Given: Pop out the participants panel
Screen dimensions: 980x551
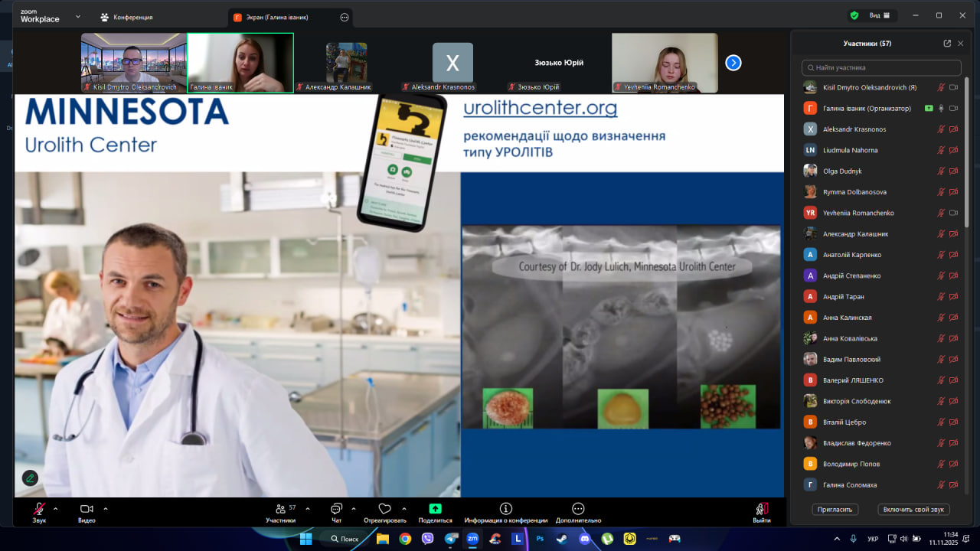Looking at the screenshot, I should [947, 44].
